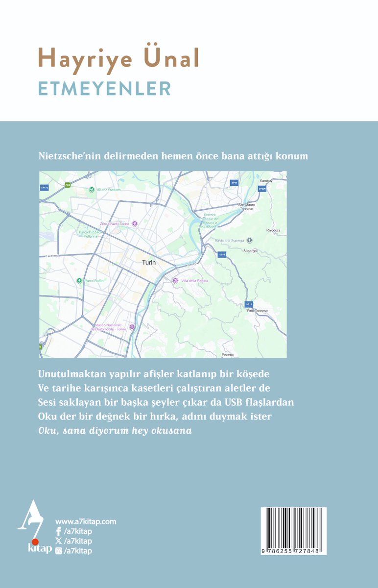Click the line starting "Sesi saklayan"
This screenshot has height=588, width=378.
pos(165,402)
